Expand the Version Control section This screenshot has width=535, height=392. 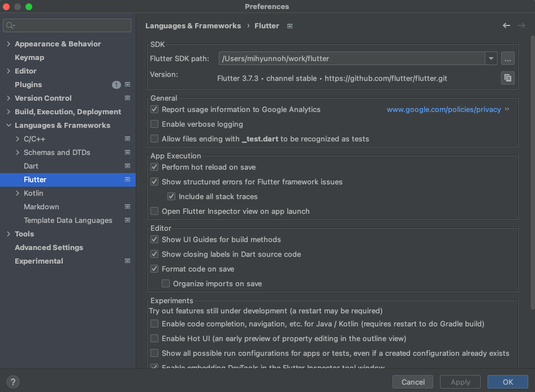point(8,98)
